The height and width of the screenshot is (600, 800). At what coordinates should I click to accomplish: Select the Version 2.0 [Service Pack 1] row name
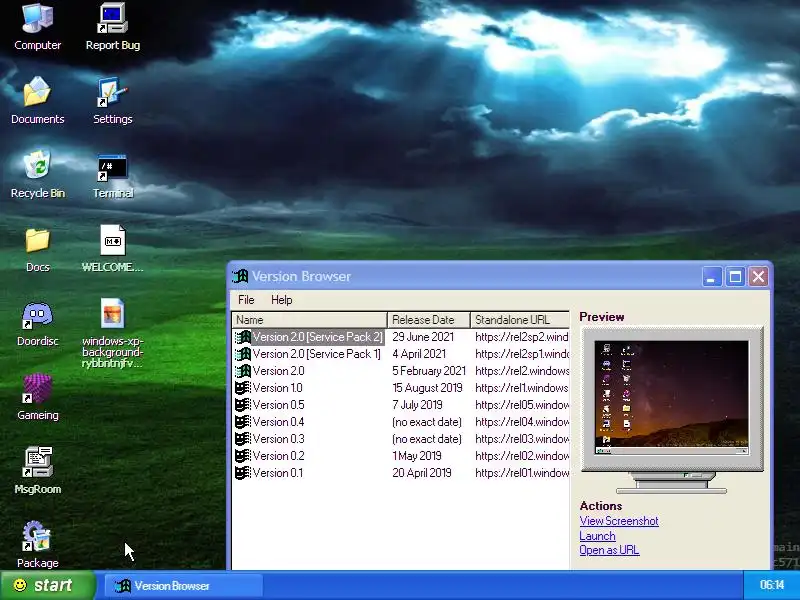click(x=316, y=354)
